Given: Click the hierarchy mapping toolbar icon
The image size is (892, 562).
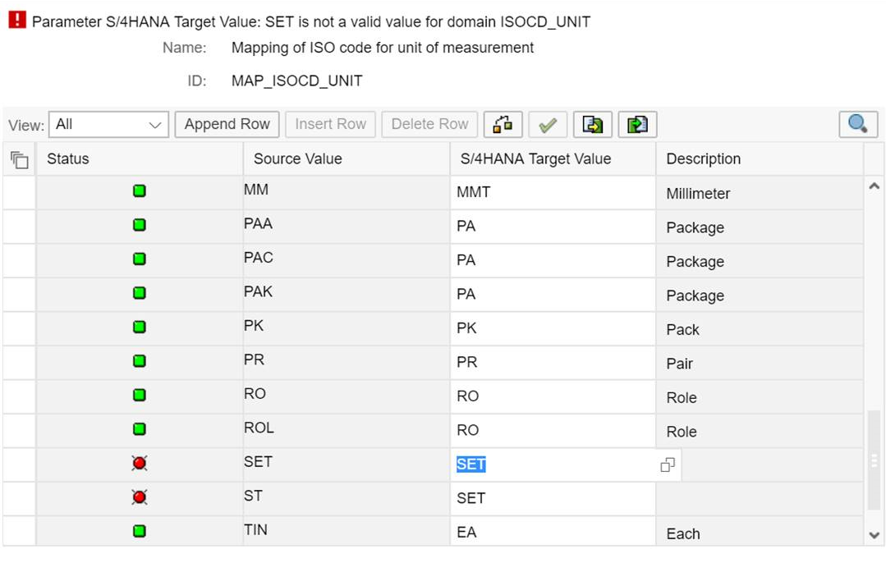Looking at the screenshot, I should pyautogui.click(x=503, y=125).
